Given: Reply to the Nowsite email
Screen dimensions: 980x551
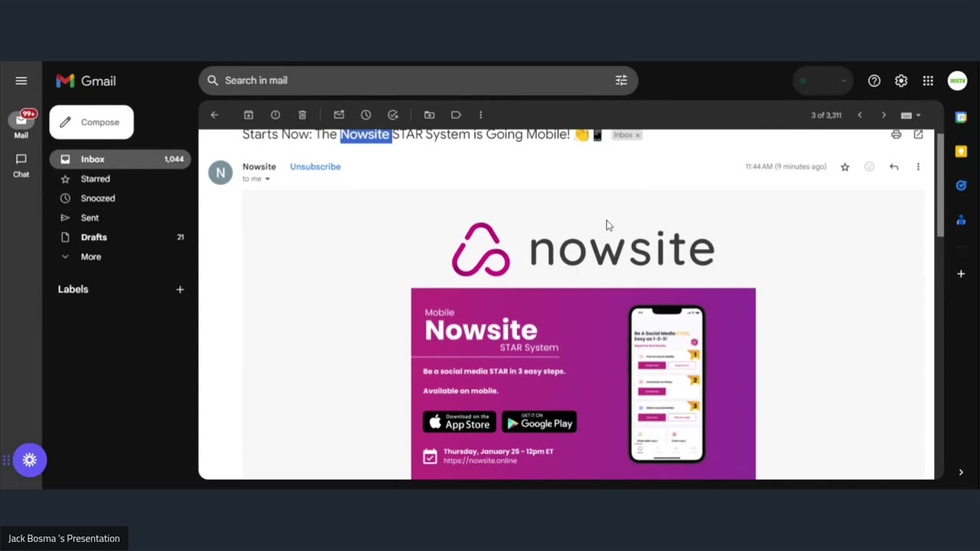Looking at the screenshot, I should point(893,167).
